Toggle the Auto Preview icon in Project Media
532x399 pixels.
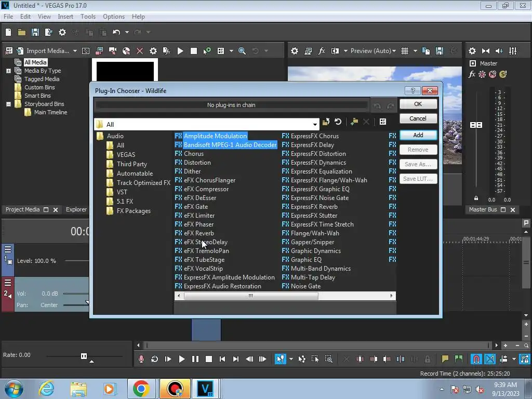pyautogui.click(x=207, y=51)
